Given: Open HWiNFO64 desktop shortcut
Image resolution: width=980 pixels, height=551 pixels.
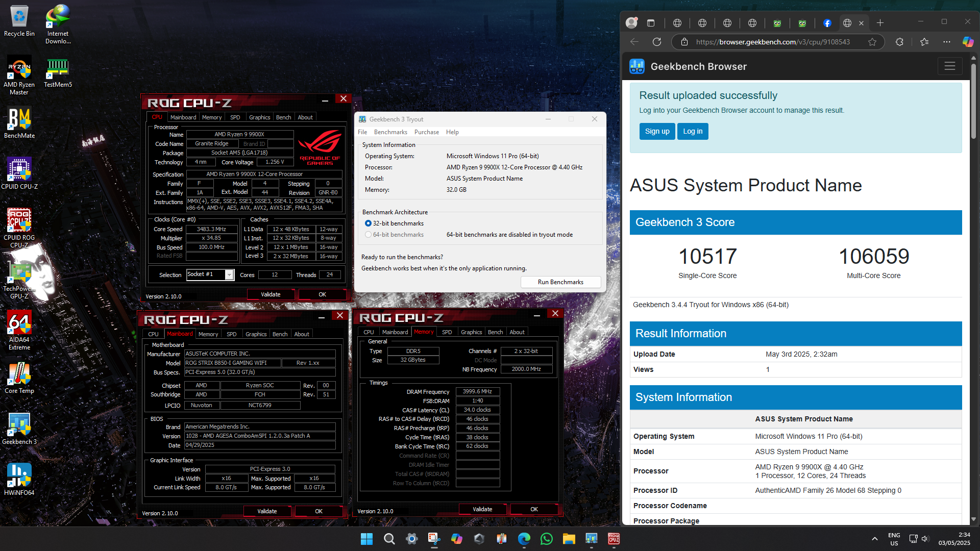Looking at the screenshot, I should click(x=19, y=480).
